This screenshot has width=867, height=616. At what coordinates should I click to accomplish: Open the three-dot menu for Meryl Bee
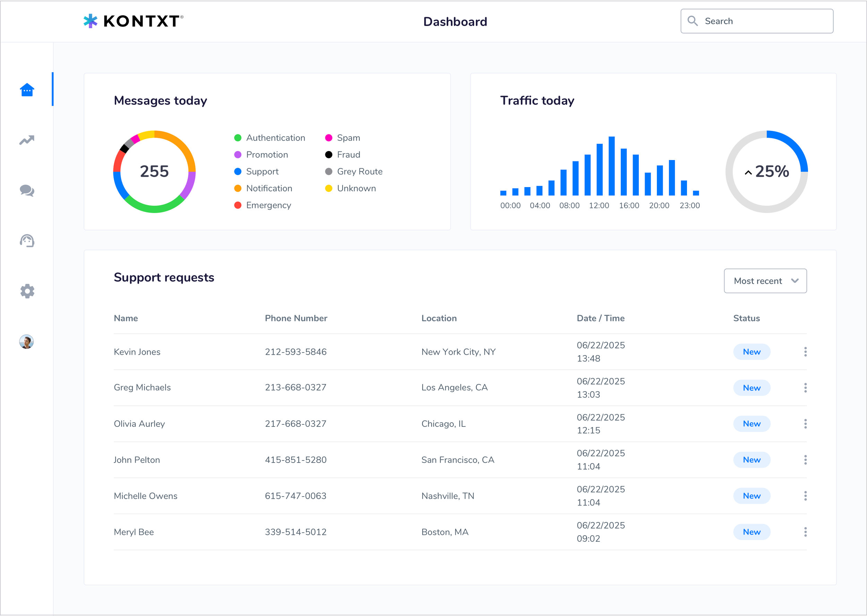coord(805,532)
